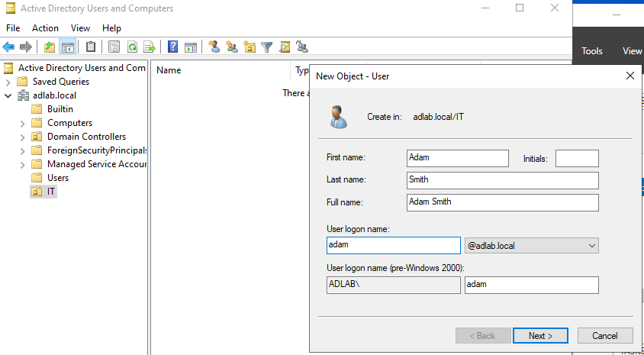
Task: Close the New Object - User dialog
Action: [630, 76]
